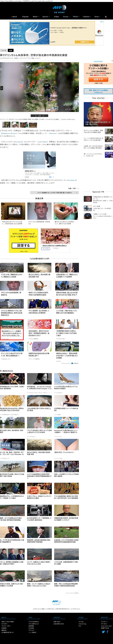Open the Christian B keyword link

pos(72,180)
